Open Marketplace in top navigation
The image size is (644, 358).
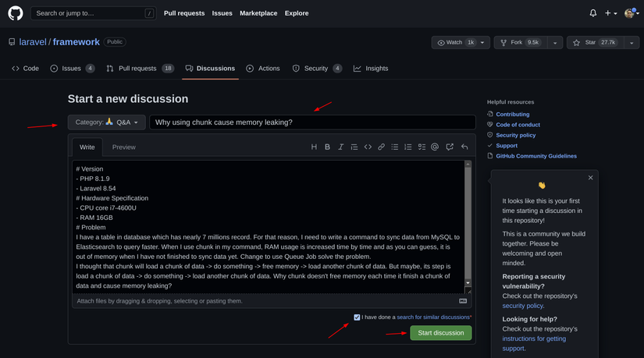(x=258, y=13)
